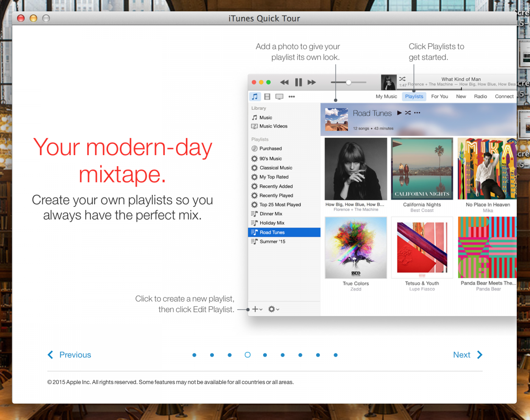The width and height of the screenshot is (530, 420).
Task: Open the For You tab
Action: coord(440,96)
